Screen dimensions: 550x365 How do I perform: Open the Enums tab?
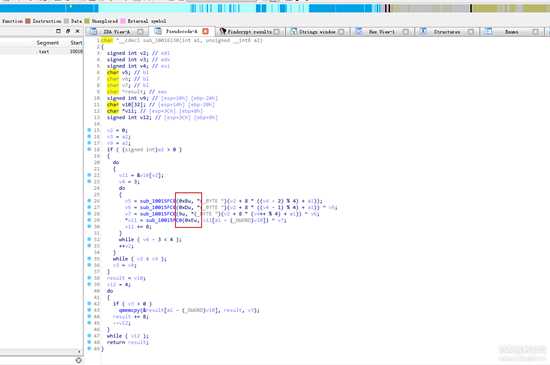pos(511,32)
